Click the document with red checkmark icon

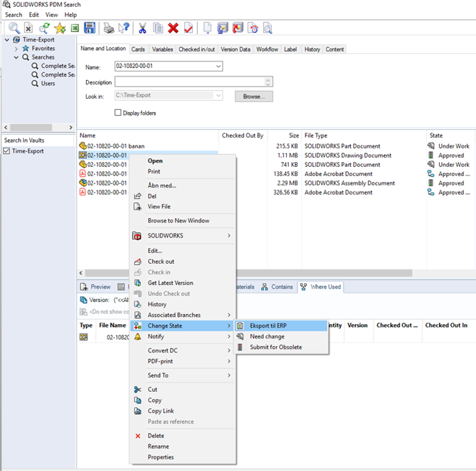(188, 28)
